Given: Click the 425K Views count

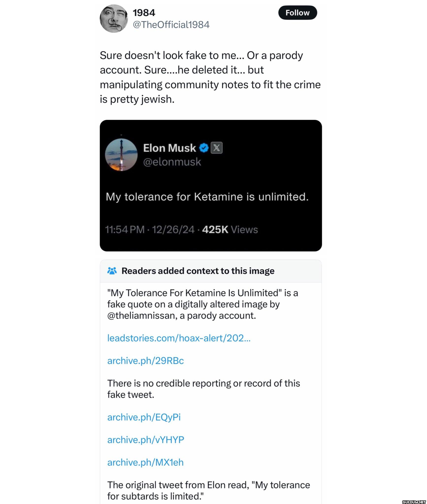Looking at the screenshot, I should [x=230, y=230].
